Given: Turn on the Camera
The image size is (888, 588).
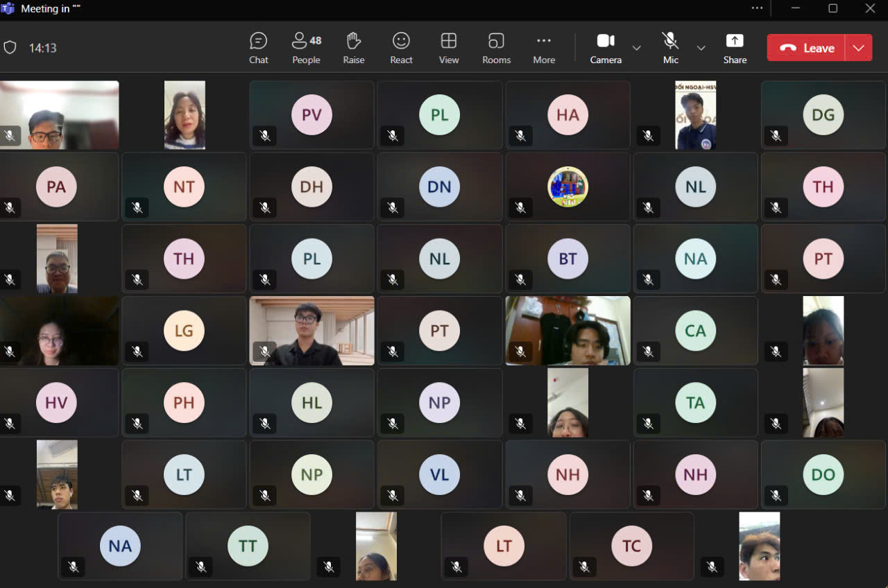Looking at the screenshot, I should [606, 48].
